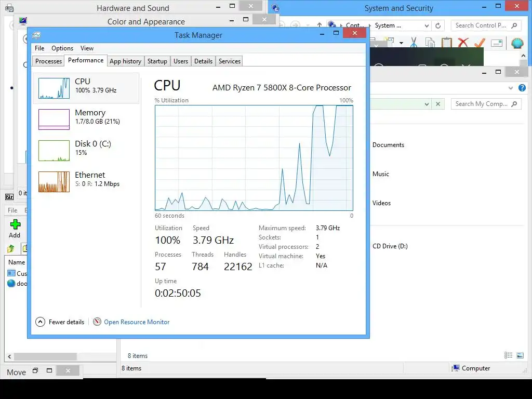Click the clipboard Paste icon
Image resolution: width=532 pixels, height=399 pixels.
[x=446, y=43]
